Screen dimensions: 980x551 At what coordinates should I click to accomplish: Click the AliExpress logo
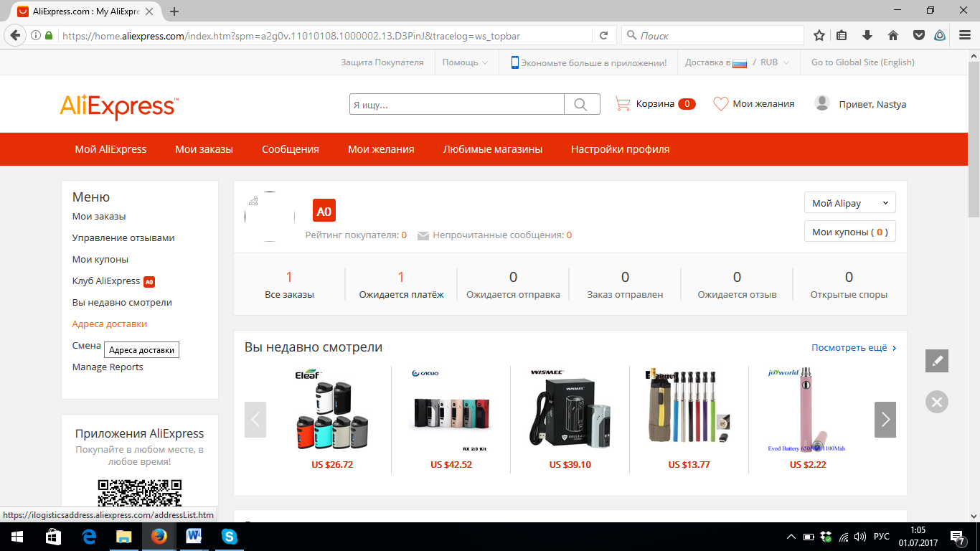pyautogui.click(x=119, y=106)
